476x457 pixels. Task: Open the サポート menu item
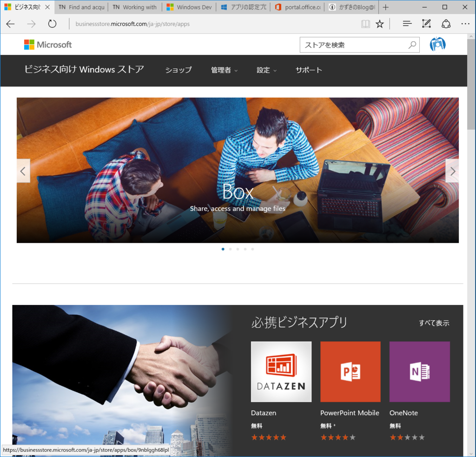pyautogui.click(x=309, y=70)
